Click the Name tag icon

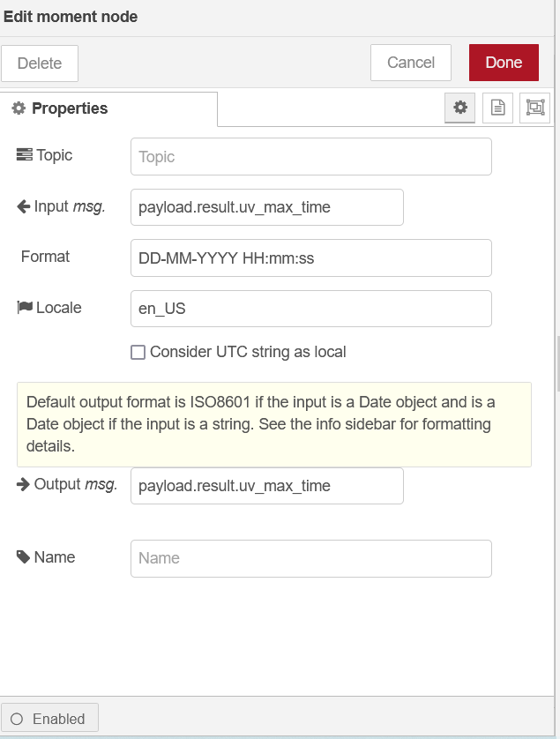(24, 557)
